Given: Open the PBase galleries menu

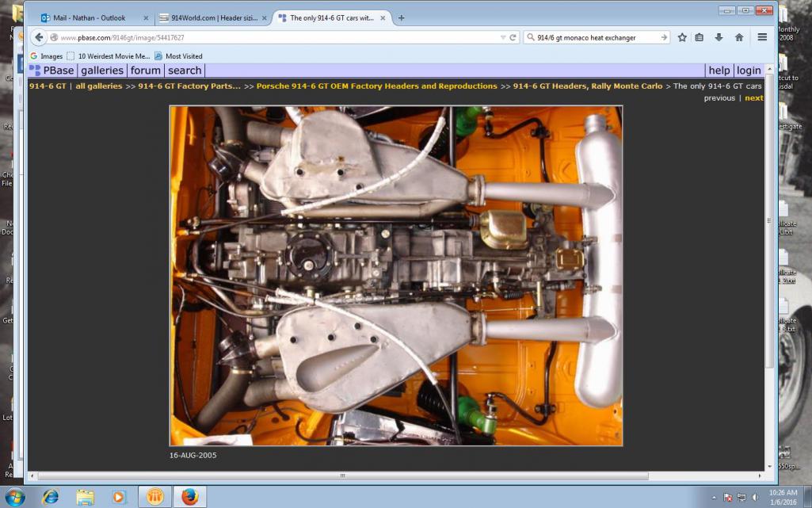Looking at the screenshot, I should click(102, 71).
